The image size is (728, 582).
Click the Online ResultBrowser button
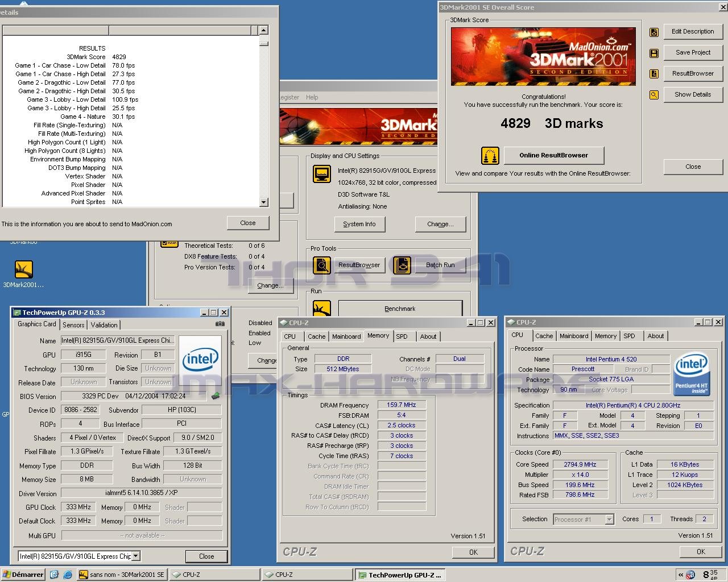[x=553, y=155]
